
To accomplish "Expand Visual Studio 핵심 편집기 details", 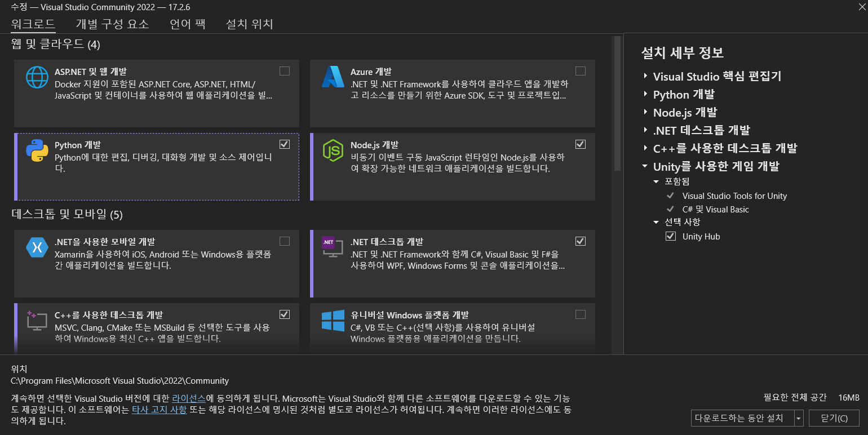I will [645, 76].
